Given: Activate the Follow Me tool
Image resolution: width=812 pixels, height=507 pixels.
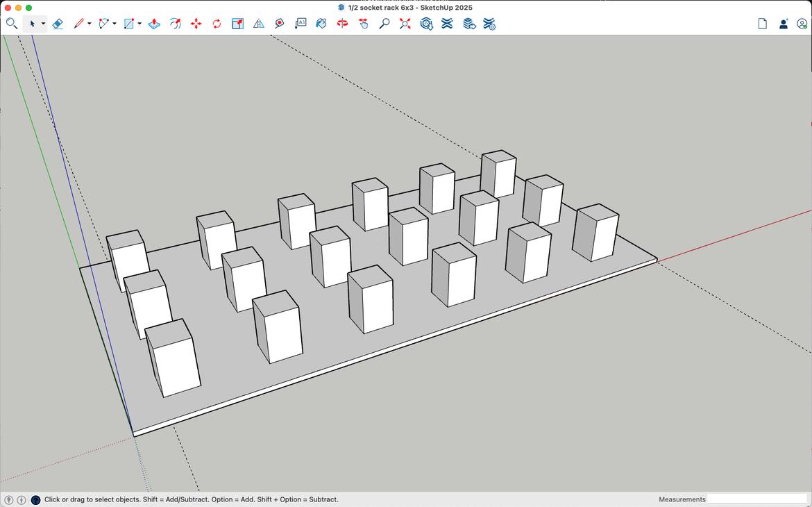Looking at the screenshot, I should 175,24.
